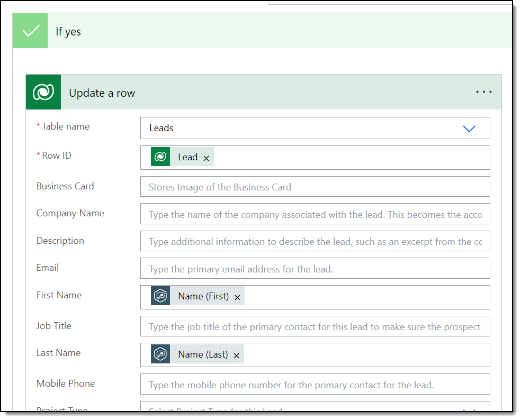Click the Company Name label
Viewport: 521px width, 420px height.
tap(70, 213)
